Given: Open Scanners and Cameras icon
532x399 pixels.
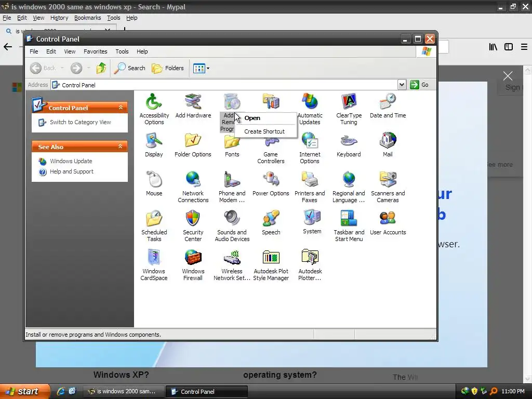Looking at the screenshot, I should point(388,187).
